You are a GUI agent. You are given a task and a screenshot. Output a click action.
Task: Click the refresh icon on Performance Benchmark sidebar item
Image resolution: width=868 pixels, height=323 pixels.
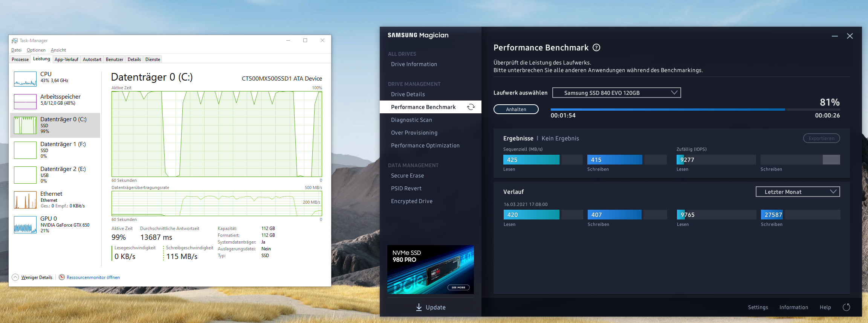pyautogui.click(x=471, y=107)
